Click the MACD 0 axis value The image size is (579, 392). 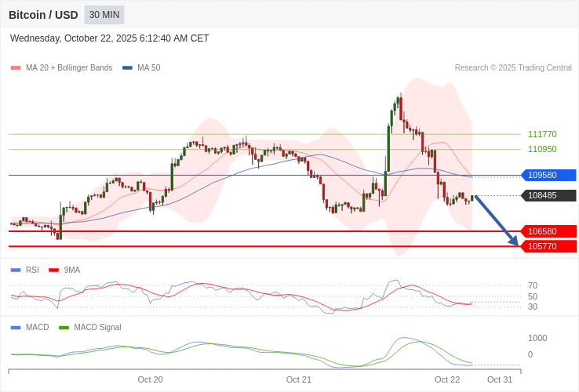(530, 354)
